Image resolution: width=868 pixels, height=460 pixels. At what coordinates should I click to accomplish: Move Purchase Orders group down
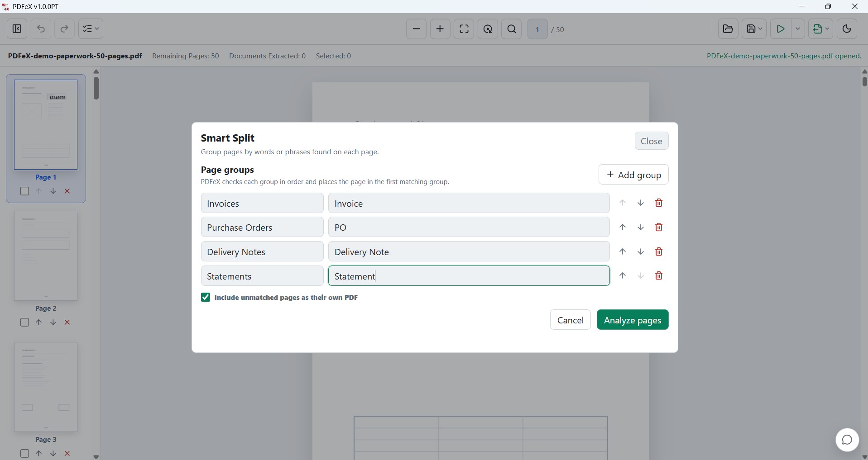click(x=641, y=227)
